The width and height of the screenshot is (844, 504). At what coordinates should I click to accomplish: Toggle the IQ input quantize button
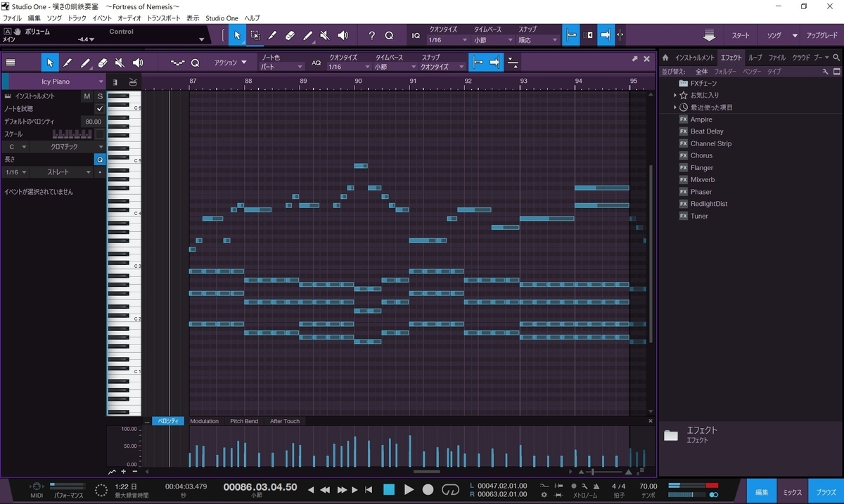(x=416, y=35)
